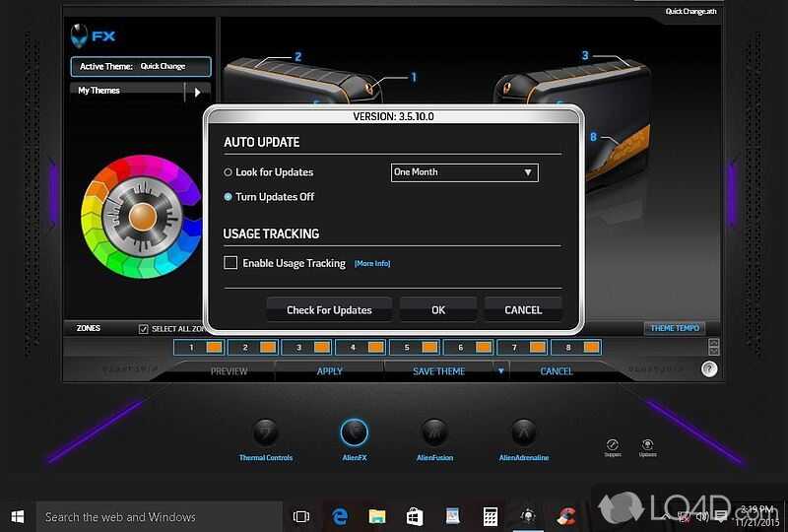Switch to the Theme Tempo tab
The image size is (788, 532).
[x=675, y=328]
